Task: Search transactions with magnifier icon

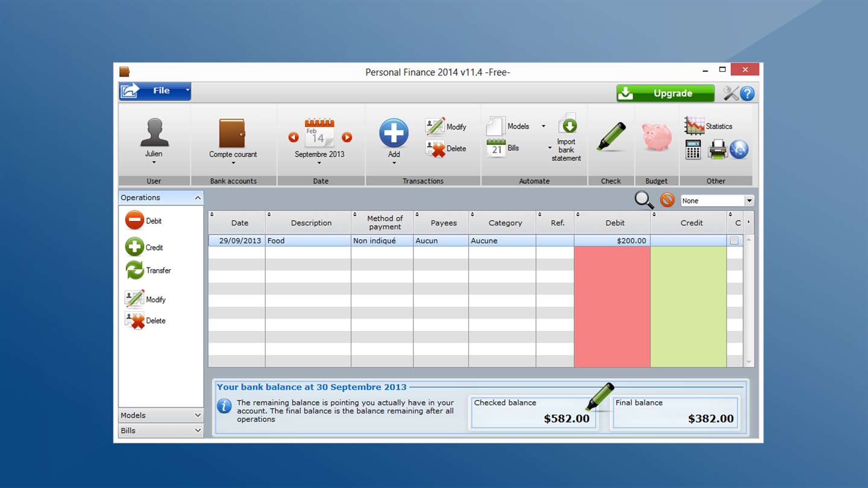Action: 644,200
